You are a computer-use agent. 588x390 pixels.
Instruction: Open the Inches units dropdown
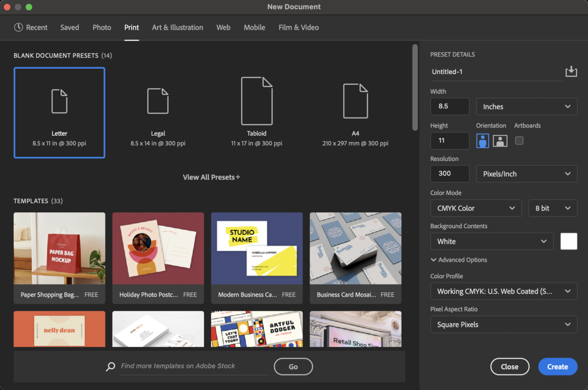point(526,106)
